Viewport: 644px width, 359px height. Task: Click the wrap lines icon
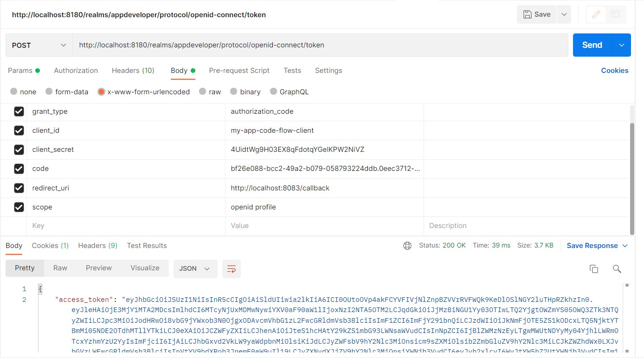coord(232,268)
